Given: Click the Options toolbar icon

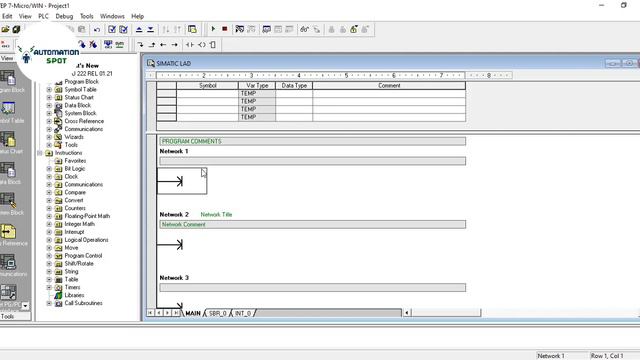Looking at the screenshot, I should (x=192, y=29).
